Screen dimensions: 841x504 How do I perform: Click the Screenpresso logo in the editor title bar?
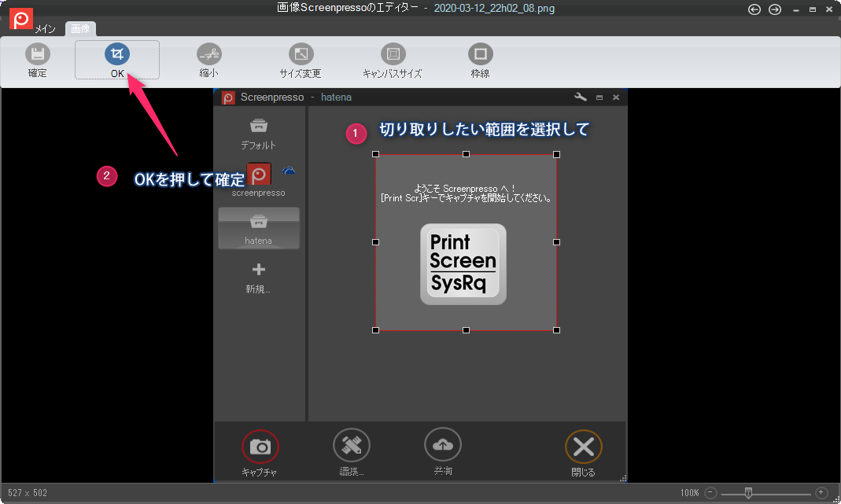[x=21, y=20]
